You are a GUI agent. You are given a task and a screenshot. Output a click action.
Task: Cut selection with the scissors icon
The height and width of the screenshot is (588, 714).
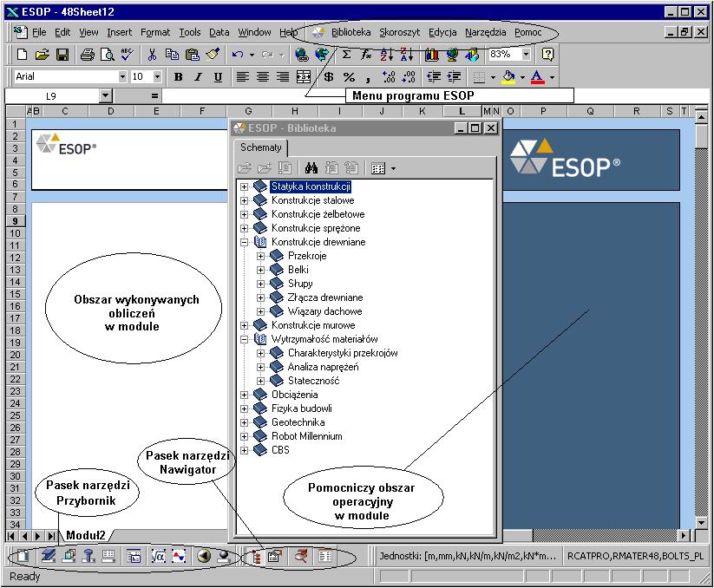click(x=152, y=55)
